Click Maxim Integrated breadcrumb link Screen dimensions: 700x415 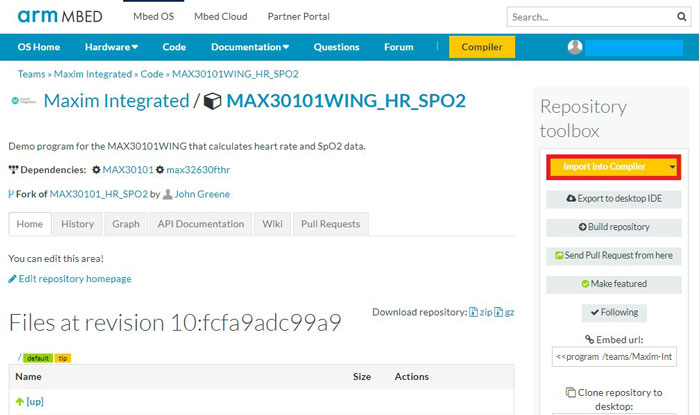[93, 74]
